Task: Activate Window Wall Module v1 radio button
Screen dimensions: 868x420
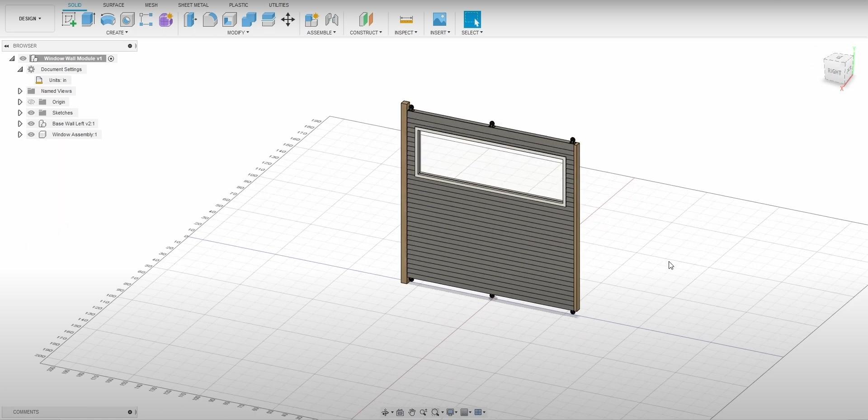Action: click(111, 58)
